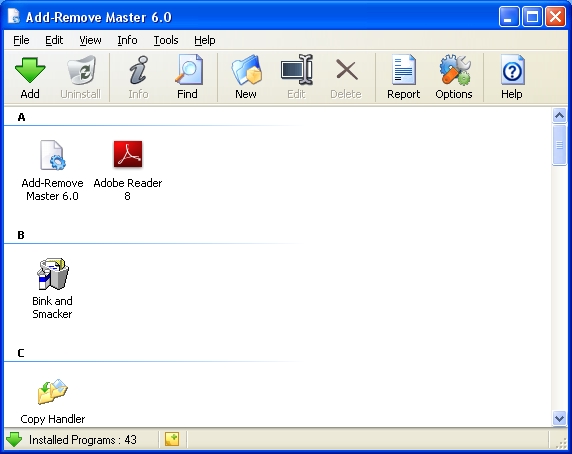Open Options with the gear and wrench icon
Viewport: 572px width, 454px height.
(455, 70)
